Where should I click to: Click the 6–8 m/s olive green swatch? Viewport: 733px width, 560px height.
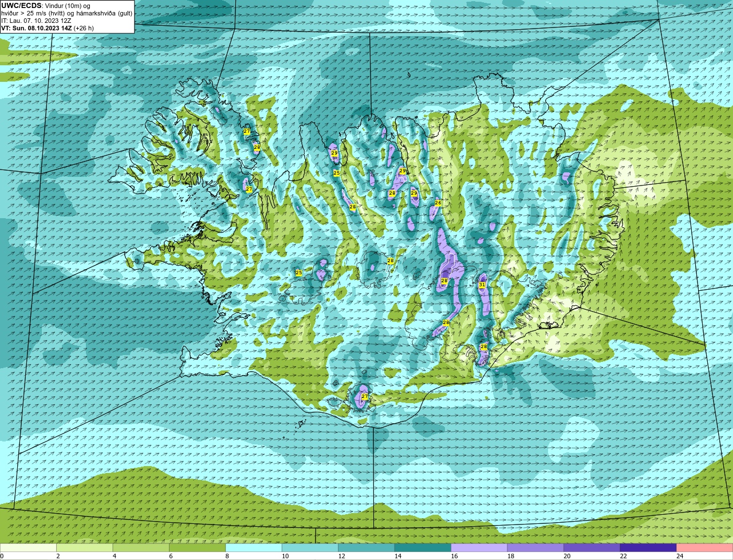coord(198,547)
